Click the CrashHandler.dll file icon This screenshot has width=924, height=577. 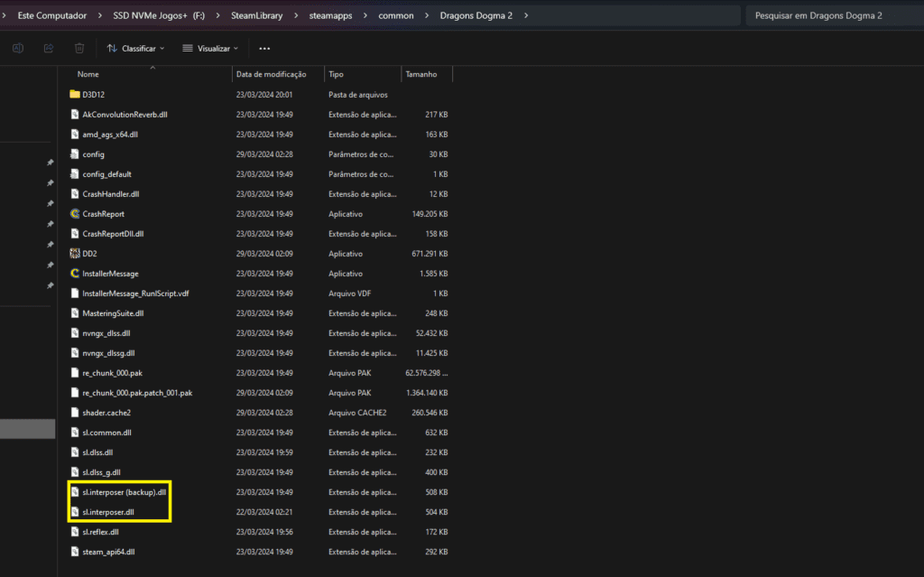point(75,194)
